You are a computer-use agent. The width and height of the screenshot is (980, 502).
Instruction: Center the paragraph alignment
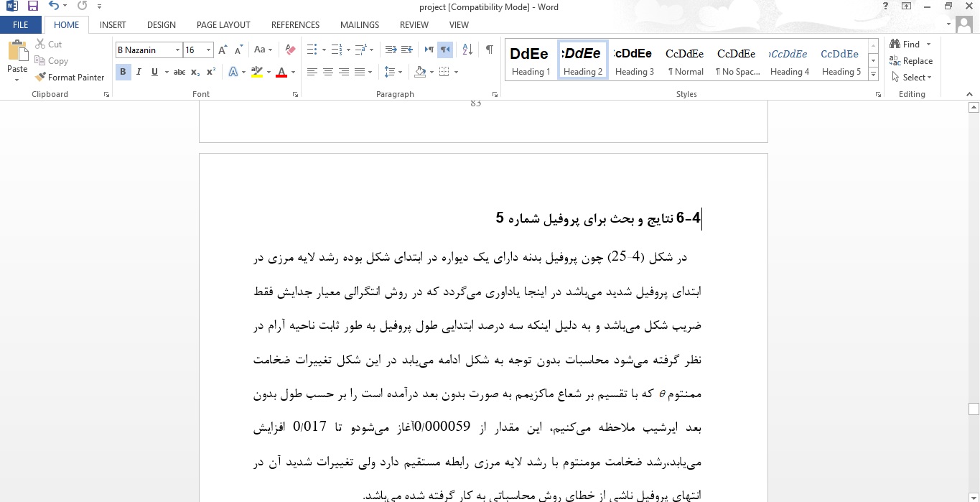click(328, 71)
